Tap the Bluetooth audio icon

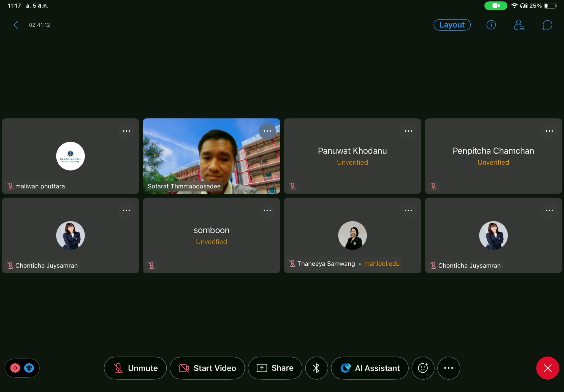[x=316, y=368]
